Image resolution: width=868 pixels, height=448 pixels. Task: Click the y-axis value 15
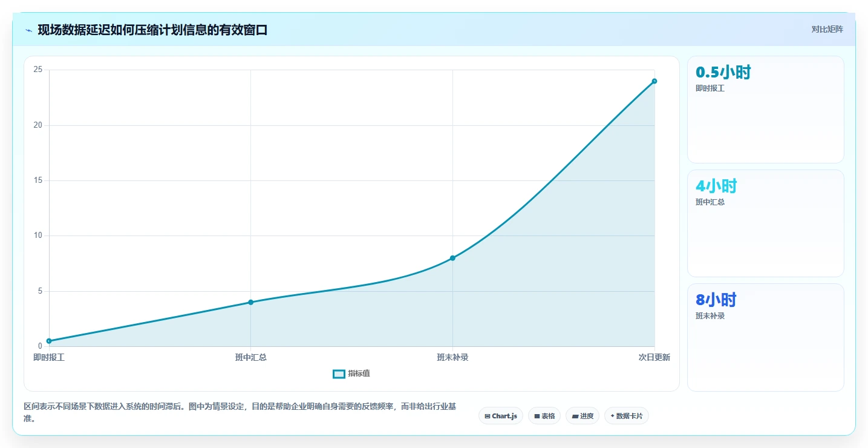pos(38,180)
